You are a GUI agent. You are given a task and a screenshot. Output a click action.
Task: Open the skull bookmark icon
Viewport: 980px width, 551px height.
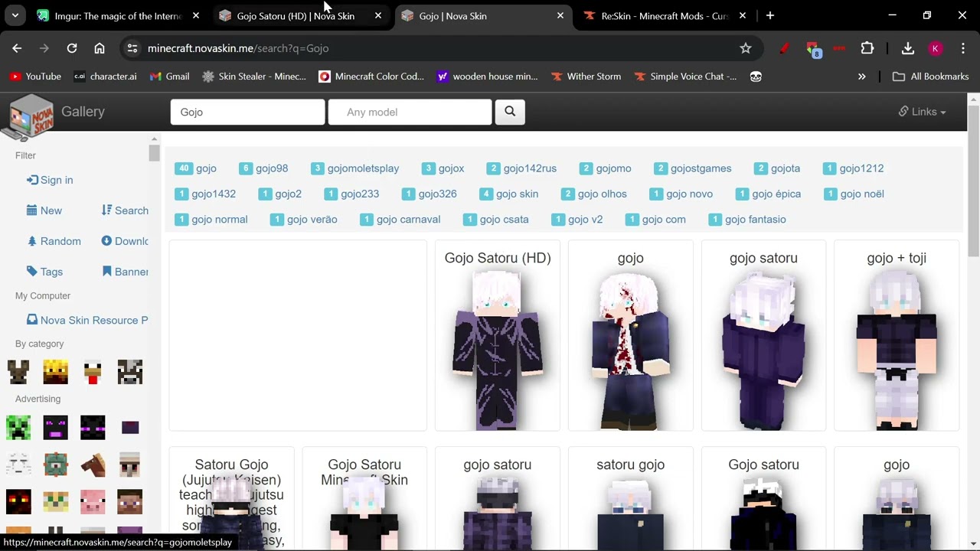click(756, 77)
